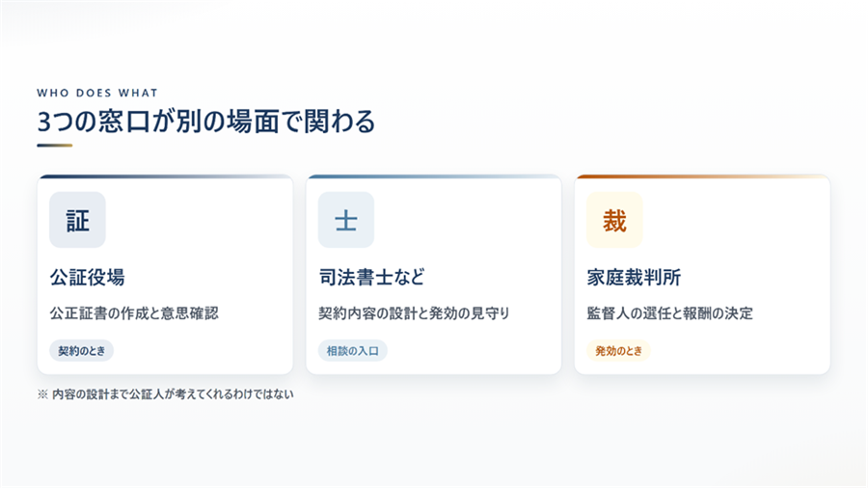Select the 家庭裁判所 card title
This screenshot has height=488, width=868.
pyautogui.click(x=634, y=277)
